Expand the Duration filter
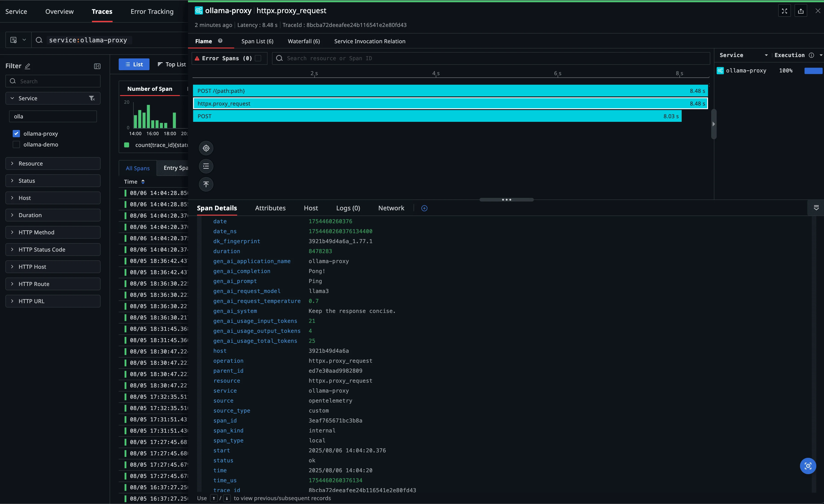 [x=53, y=215]
